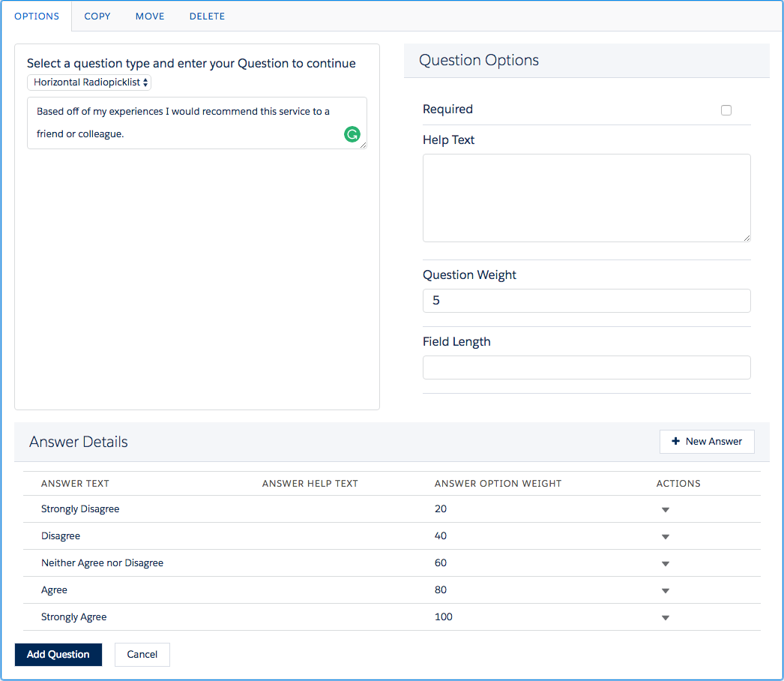Open actions arrow for Strongly Agree
The width and height of the screenshot is (784, 681).
coord(665,618)
